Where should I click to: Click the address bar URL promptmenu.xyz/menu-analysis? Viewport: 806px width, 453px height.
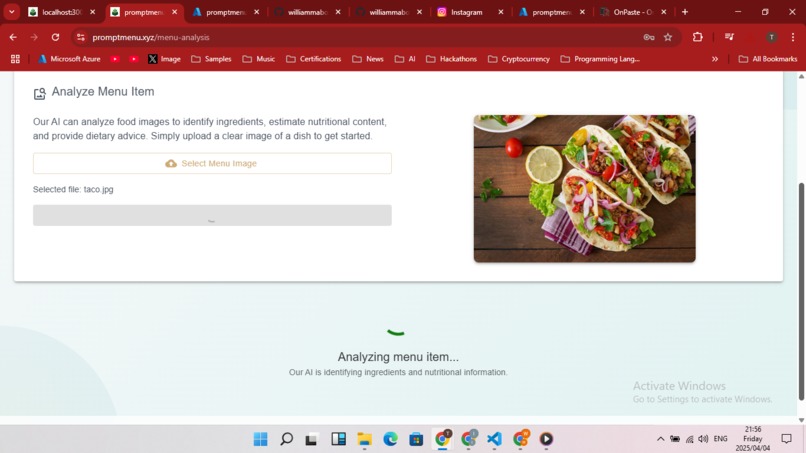151,37
